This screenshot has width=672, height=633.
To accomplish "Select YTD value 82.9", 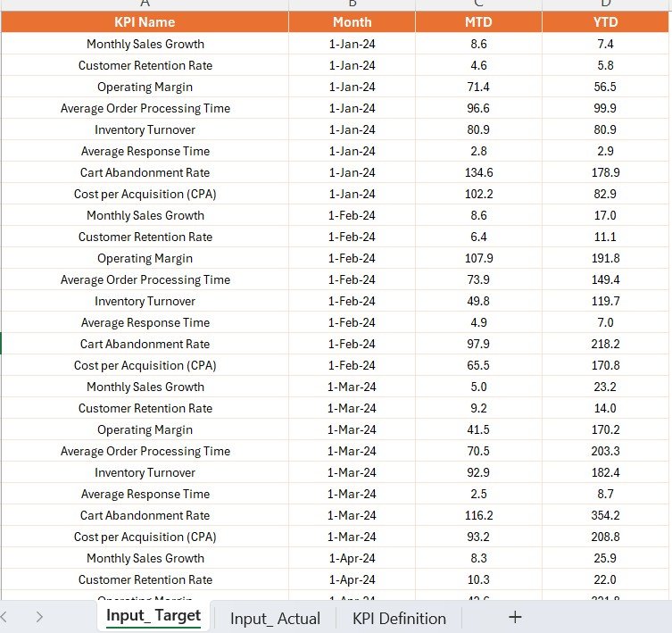I will click(x=605, y=194).
